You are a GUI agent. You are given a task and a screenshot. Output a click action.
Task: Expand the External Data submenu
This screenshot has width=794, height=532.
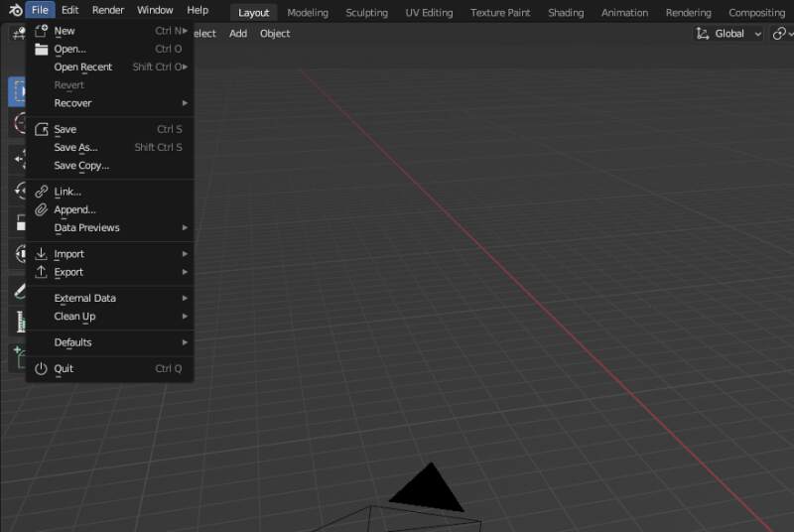[x=110, y=298]
